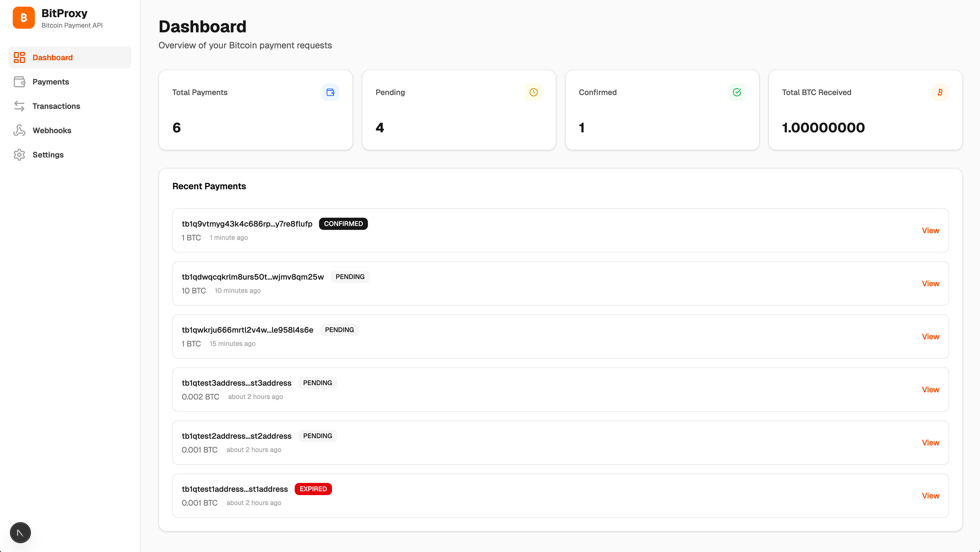Click the Transactions arrows icon in sidebar
Screen dimensions: 980x552
tap(19, 106)
